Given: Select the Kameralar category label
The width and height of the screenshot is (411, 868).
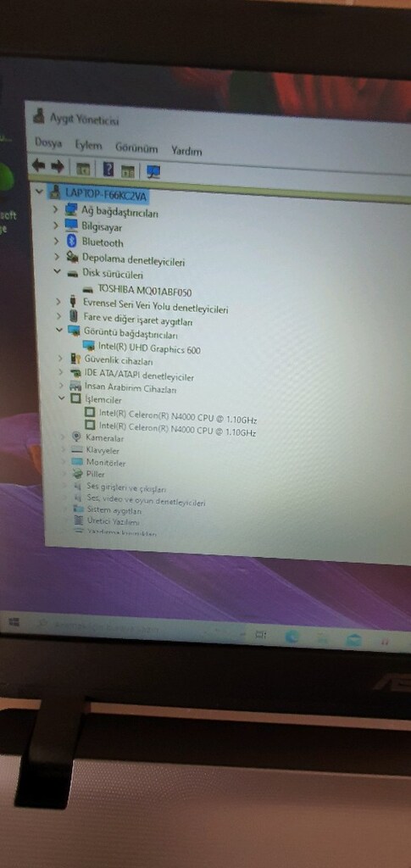Looking at the screenshot, I should click(104, 438).
